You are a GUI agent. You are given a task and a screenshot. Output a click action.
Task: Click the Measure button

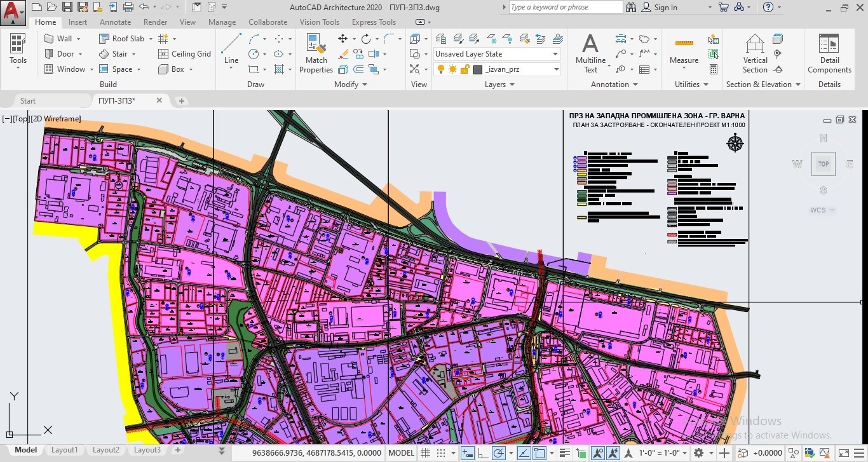point(684,51)
